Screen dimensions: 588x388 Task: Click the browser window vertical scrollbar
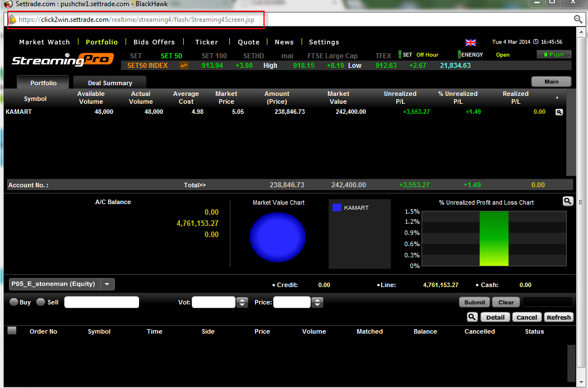(x=581, y=202)
